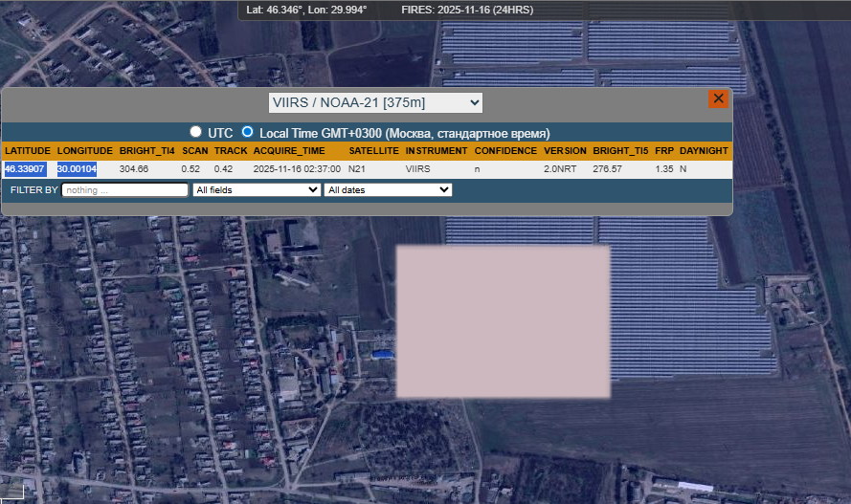Sort by LONGITUDE column header
Screen dimensions: 851x504
click(85, 151)
